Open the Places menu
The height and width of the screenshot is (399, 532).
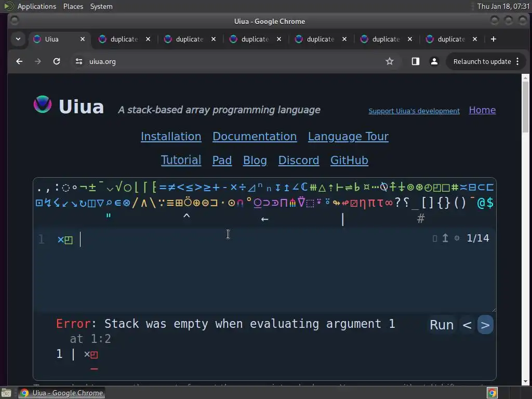(73, 6)
